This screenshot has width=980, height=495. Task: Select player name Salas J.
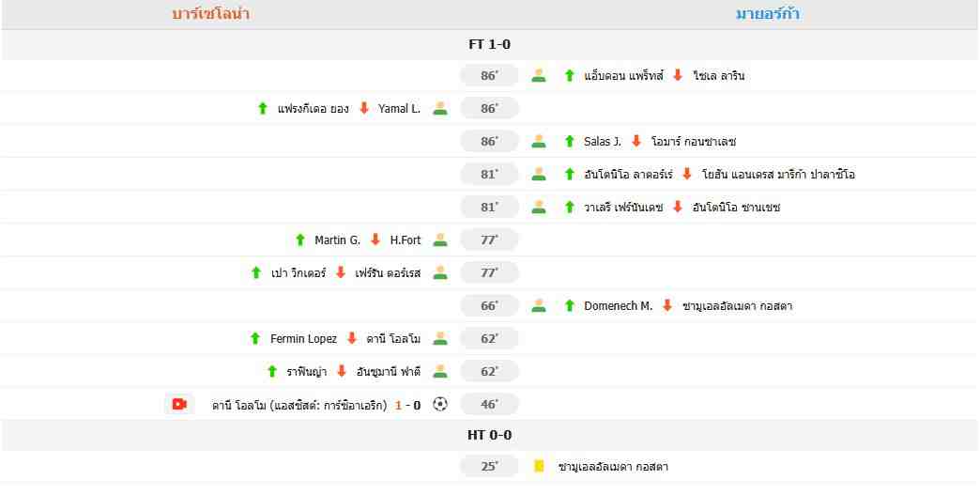tap(603, 142)
